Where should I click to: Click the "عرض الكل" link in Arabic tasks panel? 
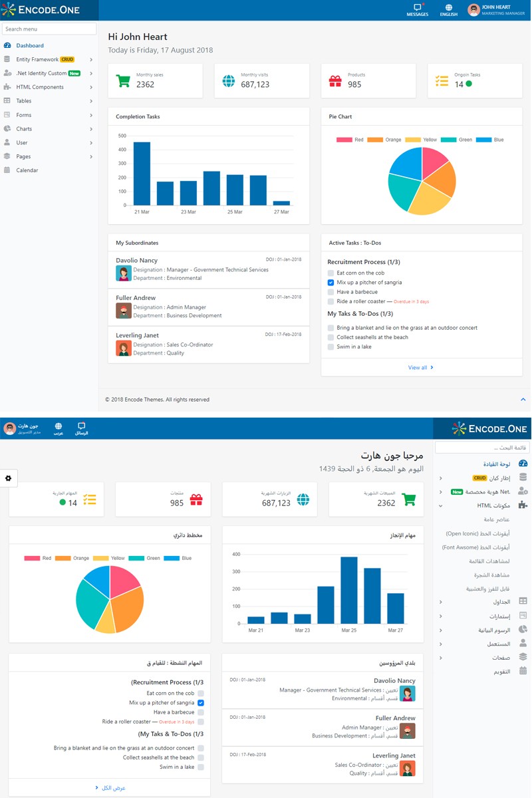click(108, 788)
